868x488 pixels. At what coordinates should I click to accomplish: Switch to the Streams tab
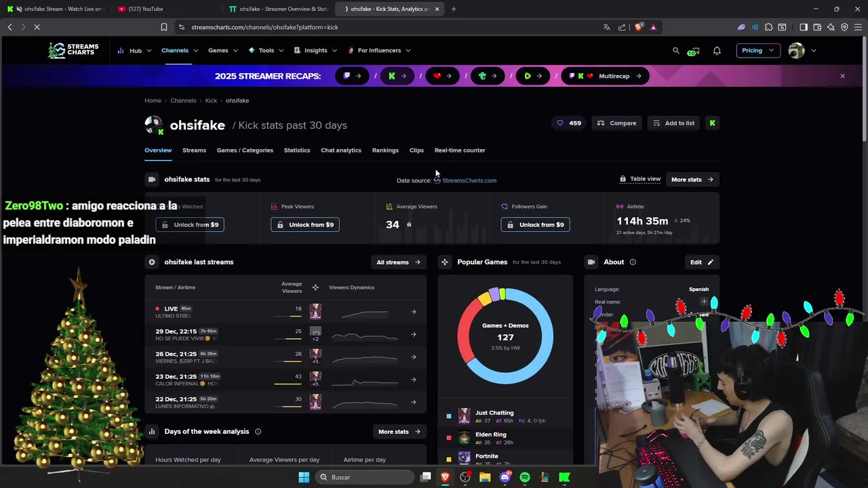(x=194, y=150)
